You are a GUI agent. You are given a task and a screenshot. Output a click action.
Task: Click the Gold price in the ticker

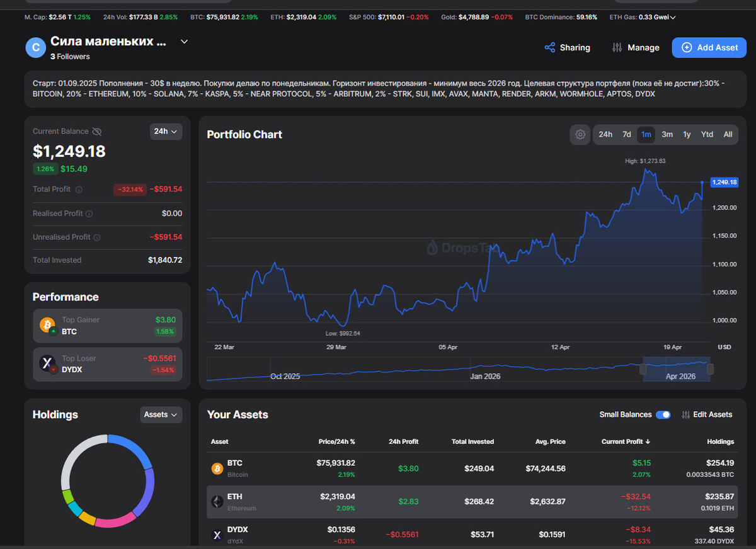coord(474,17)
